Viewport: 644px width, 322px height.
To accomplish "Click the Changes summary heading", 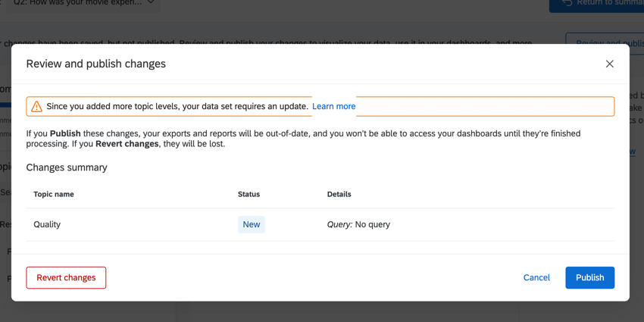I will 67,167.
